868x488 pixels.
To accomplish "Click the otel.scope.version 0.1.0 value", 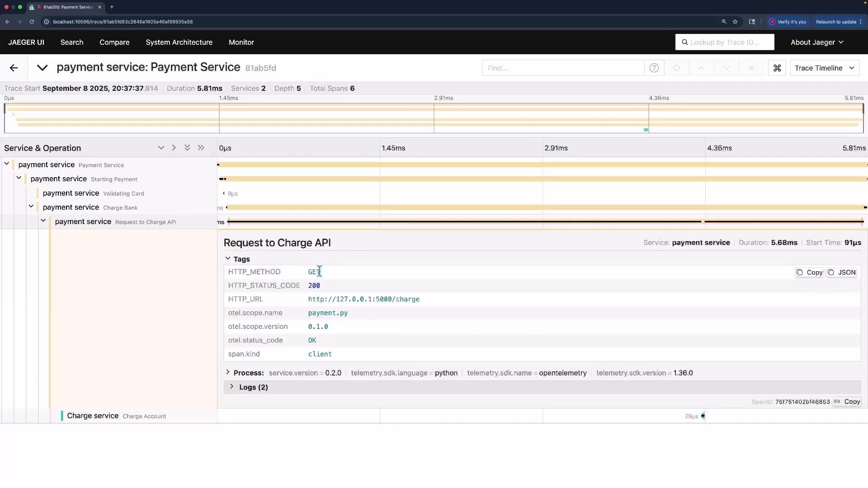I will tap(318, 327).
